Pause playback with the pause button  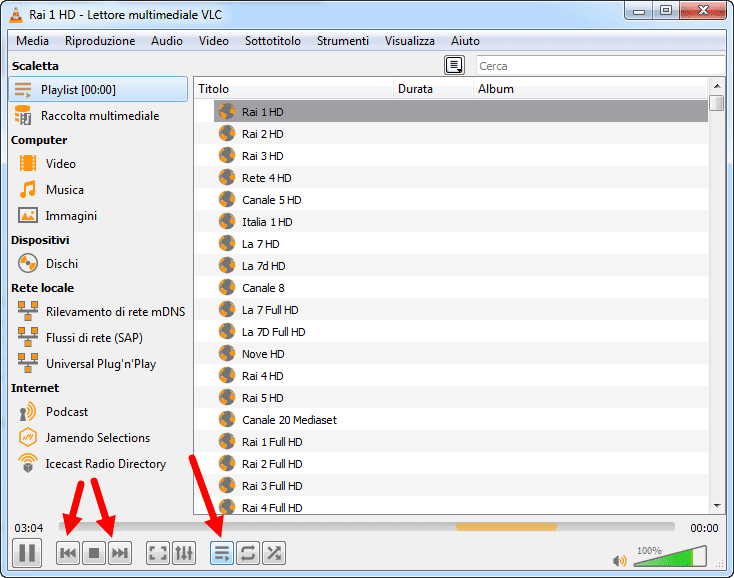27,553
